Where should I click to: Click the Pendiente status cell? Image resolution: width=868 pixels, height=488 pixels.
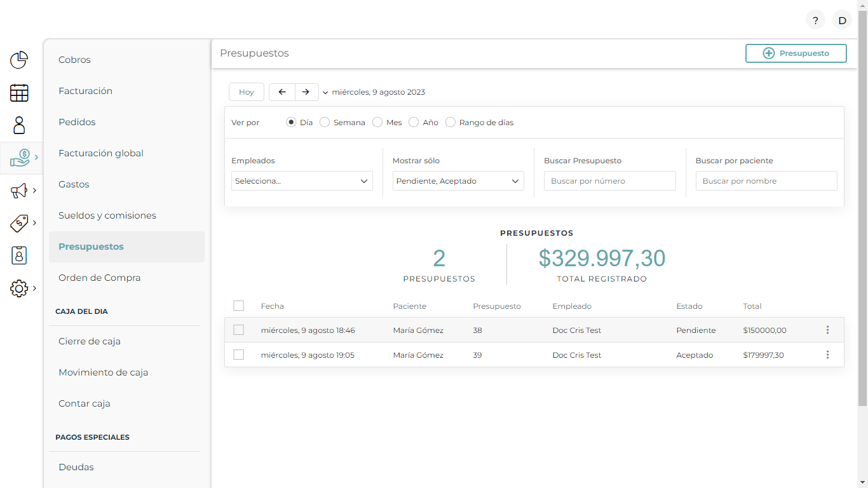click(696, 330)
